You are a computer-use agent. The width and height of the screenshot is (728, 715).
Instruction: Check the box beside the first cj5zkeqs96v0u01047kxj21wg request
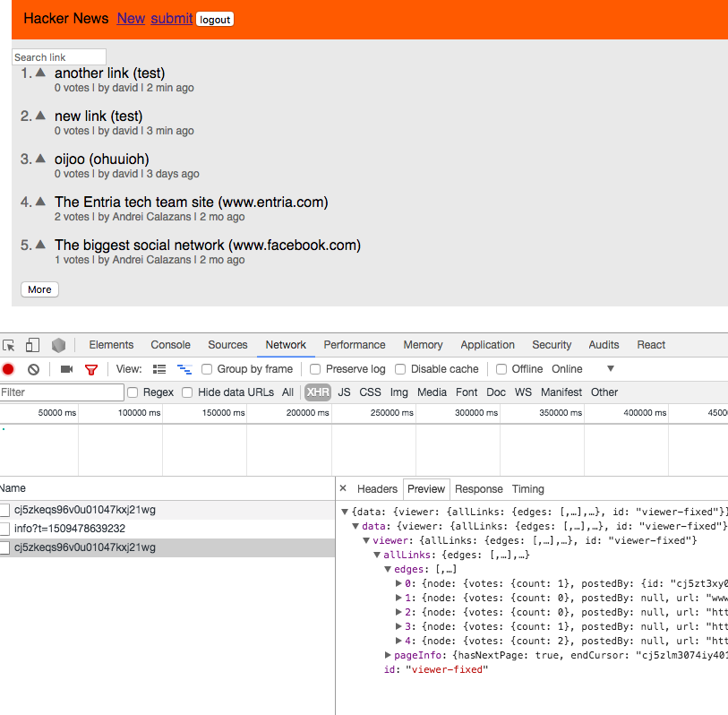point(4,510)
